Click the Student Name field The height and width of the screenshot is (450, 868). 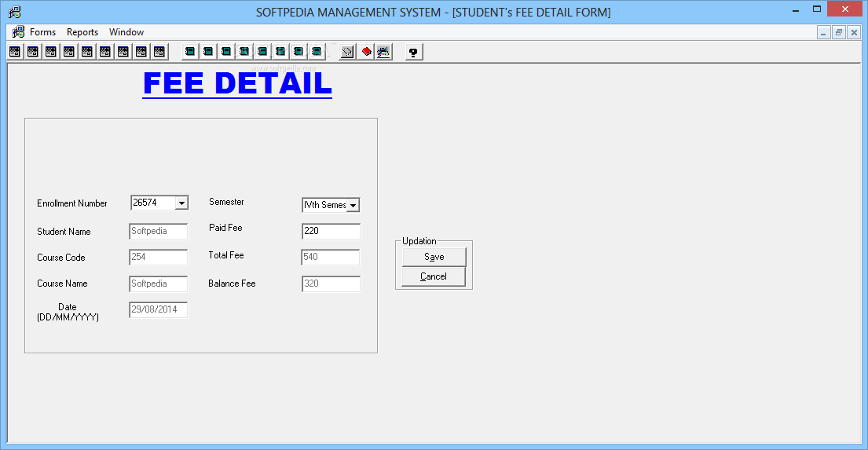pyautogui.click(x=159, y=232)
